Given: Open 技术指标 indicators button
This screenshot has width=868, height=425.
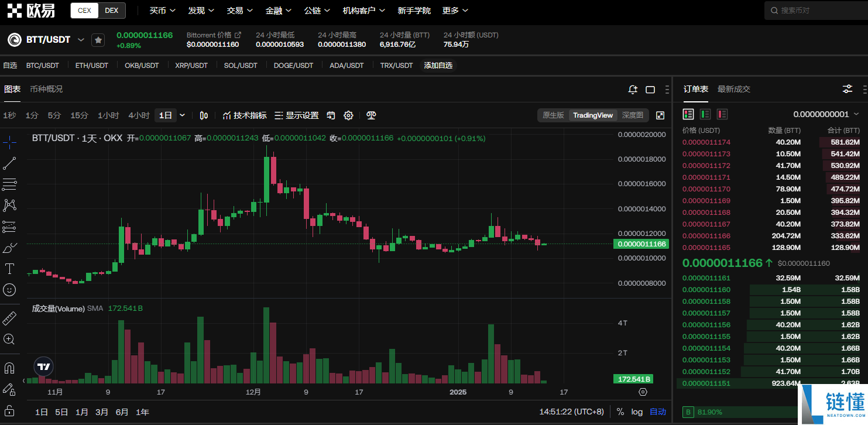Looking at the screenshot, I should (x=245, y=115).
